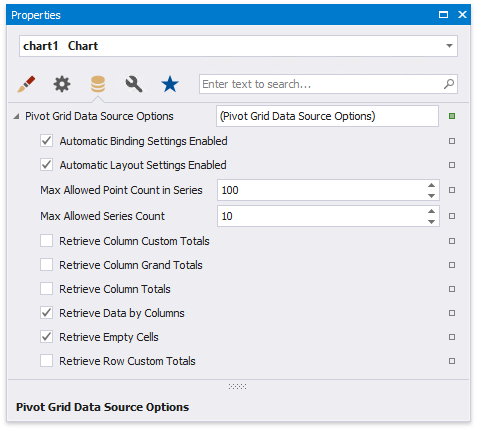Uncheck Retrieve Data by Columns

pos(46,313)
